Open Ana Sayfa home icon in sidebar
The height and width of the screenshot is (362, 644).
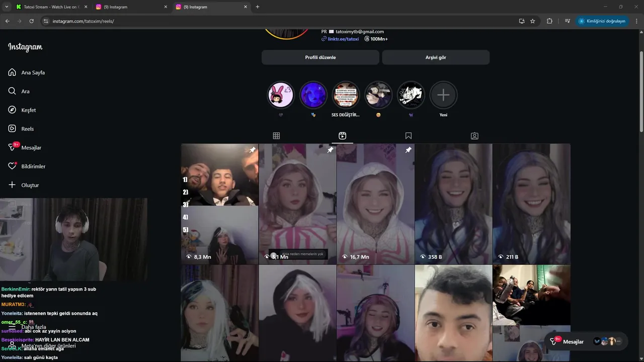[x=12, y=72]
